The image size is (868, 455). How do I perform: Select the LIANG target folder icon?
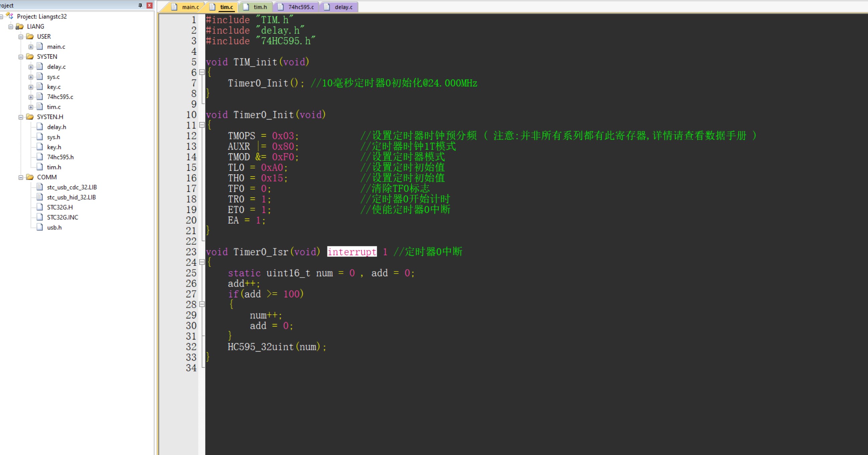[19, 26]
